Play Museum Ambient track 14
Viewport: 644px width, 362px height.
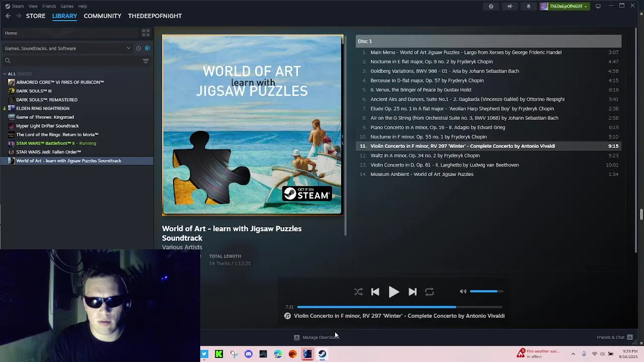[x=489, y=174]
